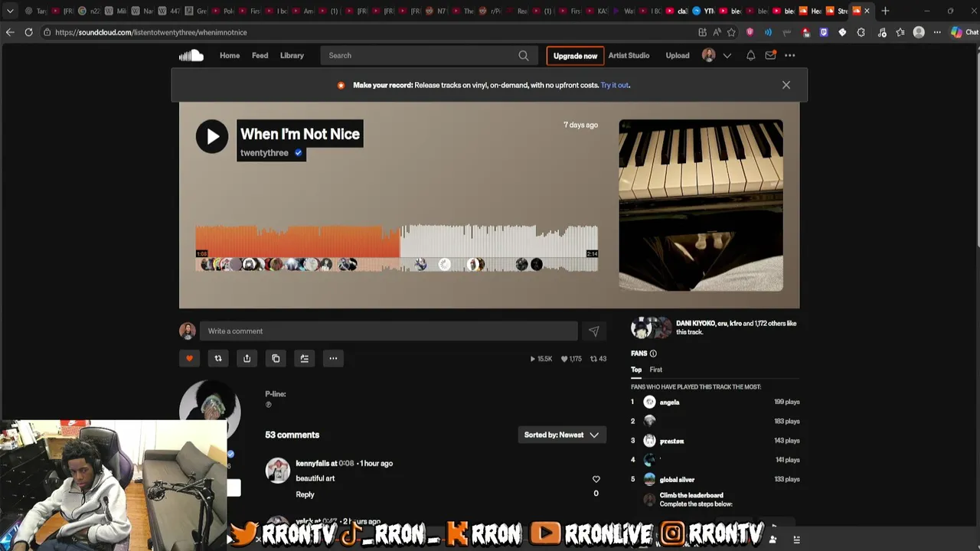
Task: Expand the user account chevron menu
Action: [x=727, y=55]
